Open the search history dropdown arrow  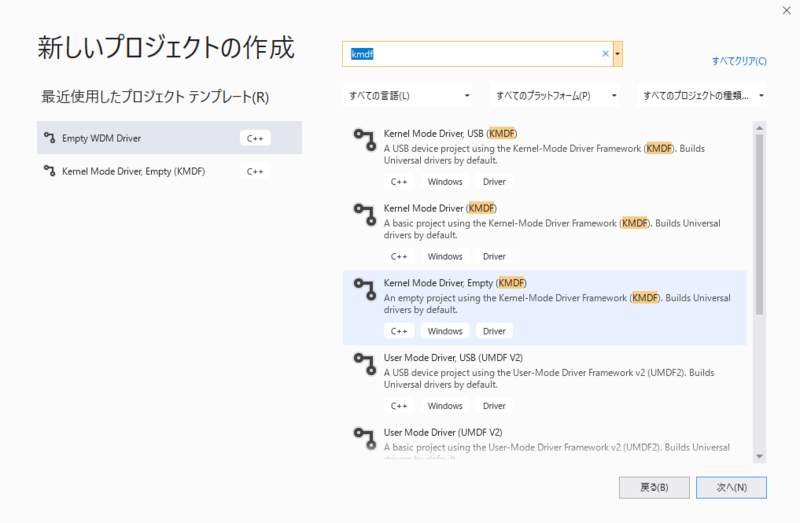(617, 54)
